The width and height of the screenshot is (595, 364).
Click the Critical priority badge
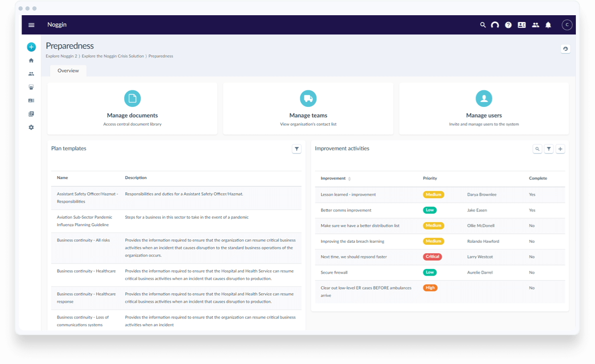click(432, 257)
